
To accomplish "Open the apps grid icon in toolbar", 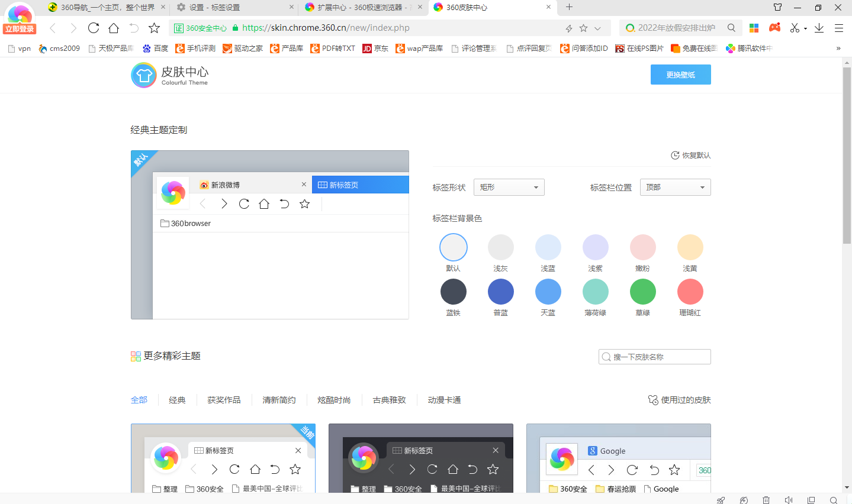I will (x=753, y=27).
